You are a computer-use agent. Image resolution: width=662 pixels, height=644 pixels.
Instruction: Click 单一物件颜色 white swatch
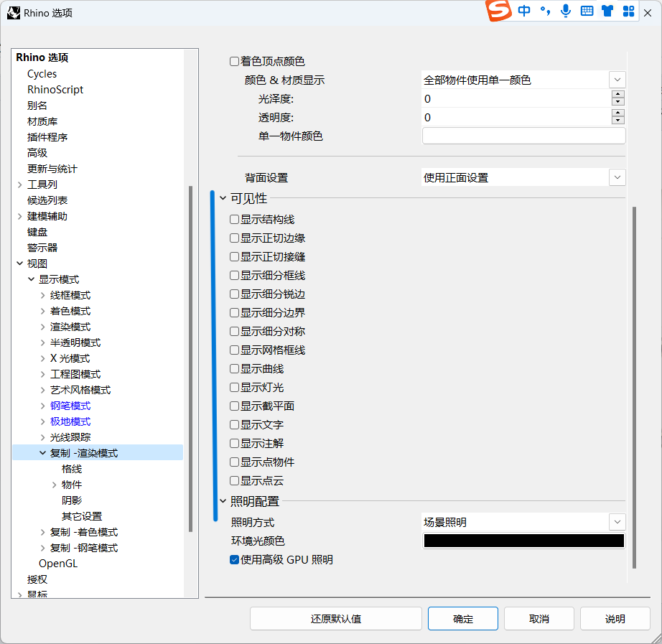point(524,136)
